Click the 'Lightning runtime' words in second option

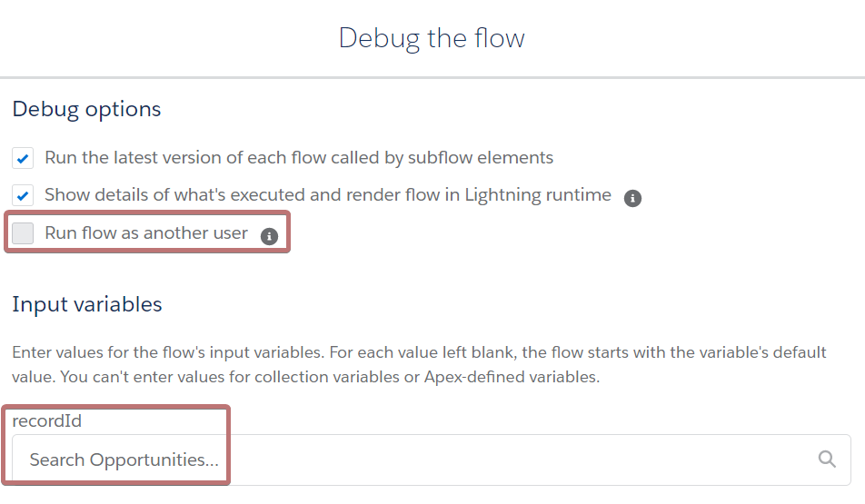tap(538, 195)
